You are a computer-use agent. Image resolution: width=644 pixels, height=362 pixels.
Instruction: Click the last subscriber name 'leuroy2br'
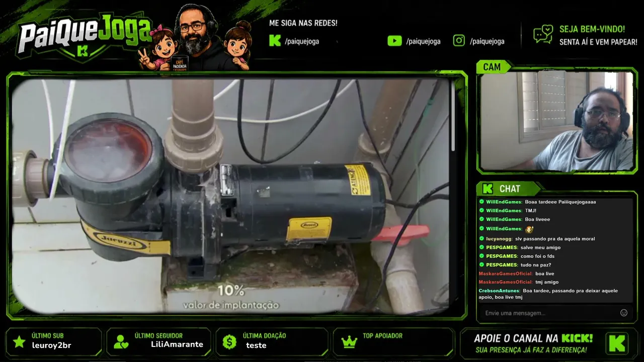pos(51,345)
